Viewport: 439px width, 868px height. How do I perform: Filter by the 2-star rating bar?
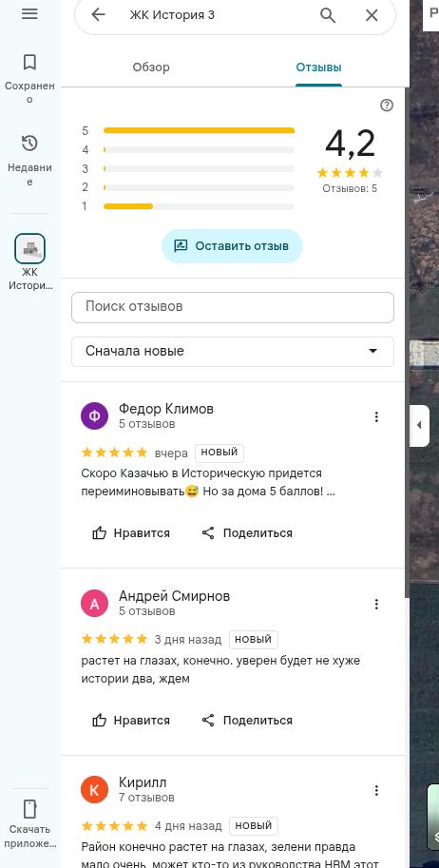(199, 187)
